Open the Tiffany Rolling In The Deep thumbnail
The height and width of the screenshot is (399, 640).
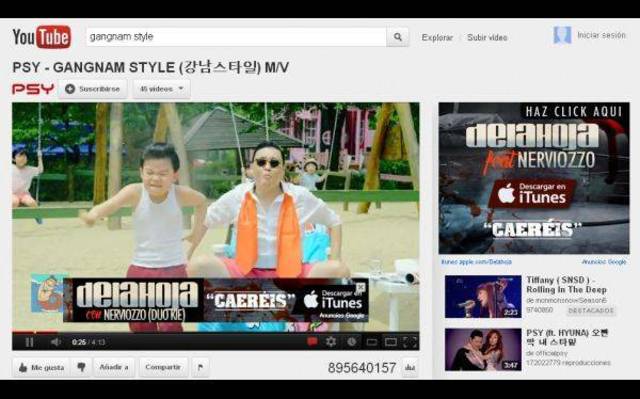(x=483, y=297)
